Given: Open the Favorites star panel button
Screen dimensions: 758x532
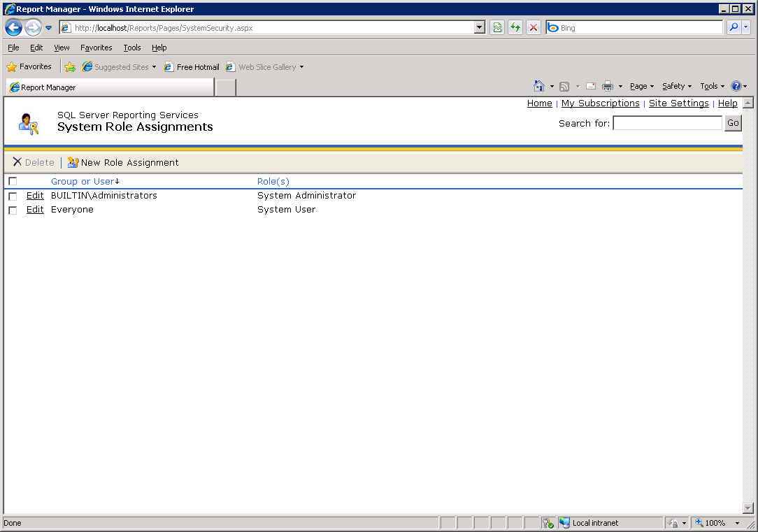Looking at the screenshot, I should click(x=29, y=66).
